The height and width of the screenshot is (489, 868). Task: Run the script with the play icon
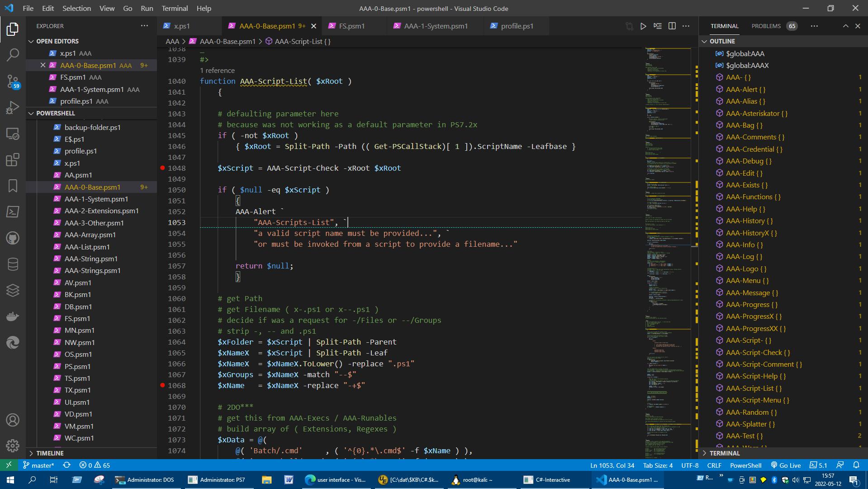click(643, 26)
